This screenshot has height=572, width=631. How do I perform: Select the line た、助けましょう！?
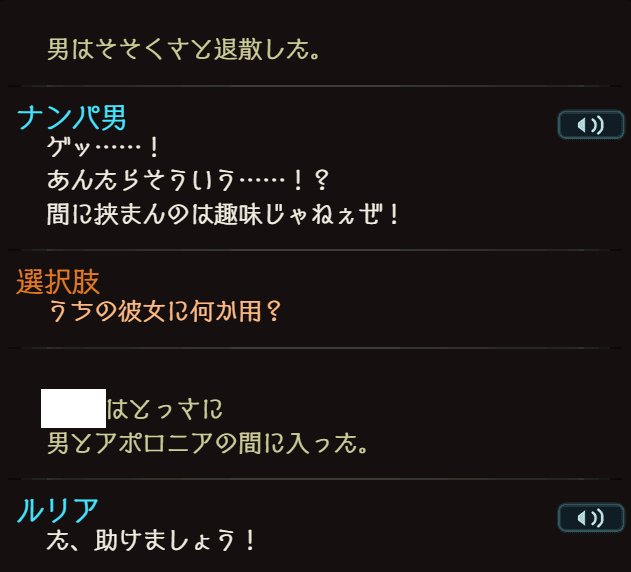tap(152, 541)
